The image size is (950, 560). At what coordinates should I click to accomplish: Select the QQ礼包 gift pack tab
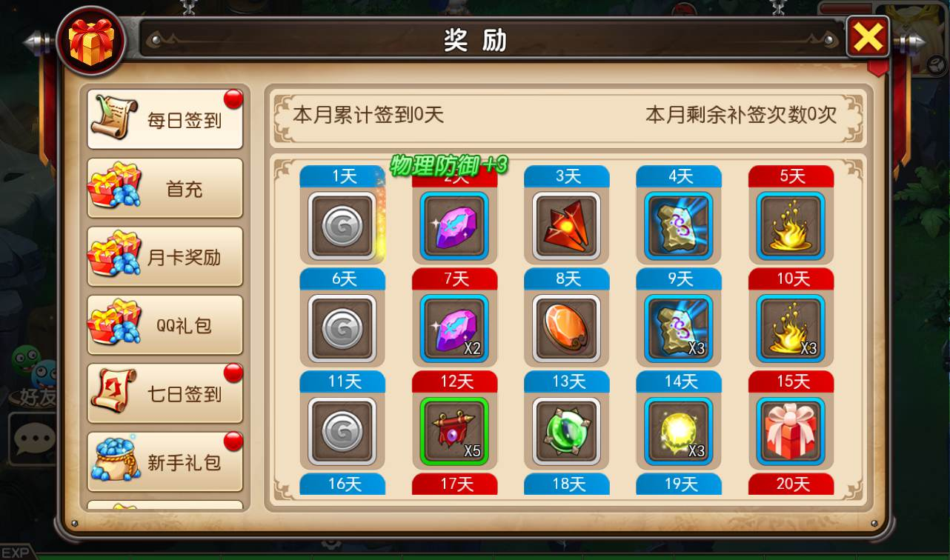tap(165, 325)
